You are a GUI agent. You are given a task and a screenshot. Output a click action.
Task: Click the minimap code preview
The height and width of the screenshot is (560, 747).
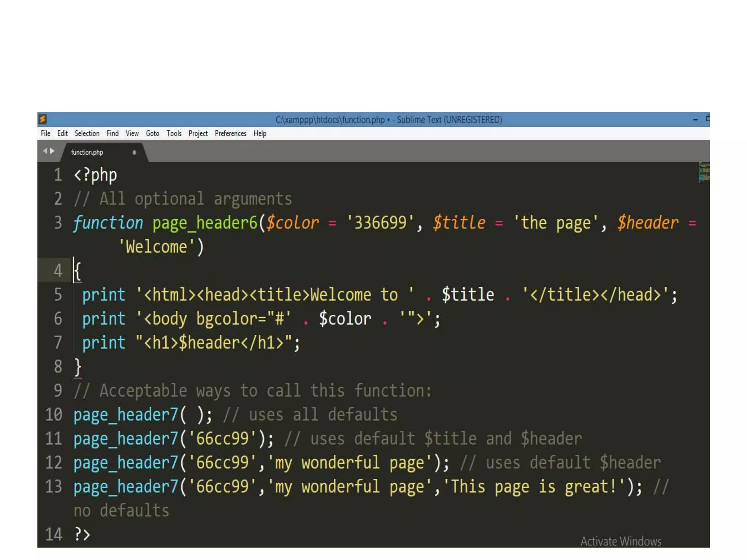[x=704, y=173]
